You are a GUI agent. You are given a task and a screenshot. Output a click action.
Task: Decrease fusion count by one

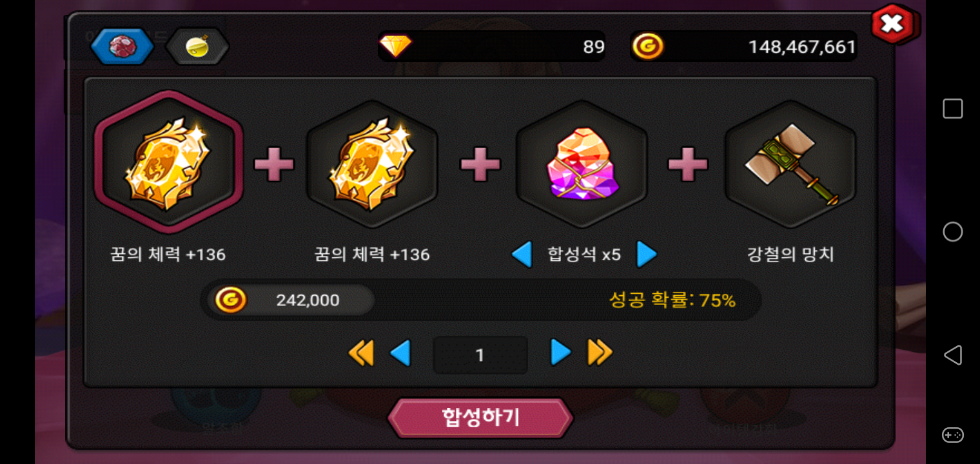pos(400,353)
